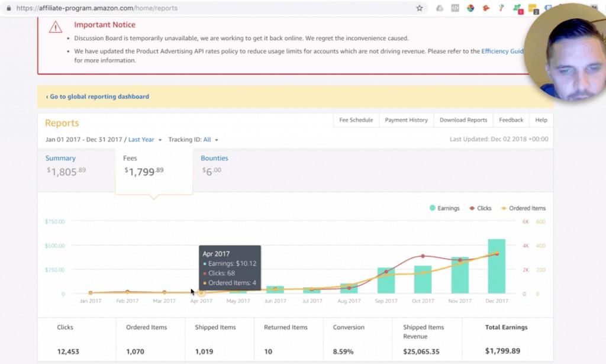Open the Efficiency Guidelines link
The width and height of the screenshot is (606, 364).
click(502, 51)
